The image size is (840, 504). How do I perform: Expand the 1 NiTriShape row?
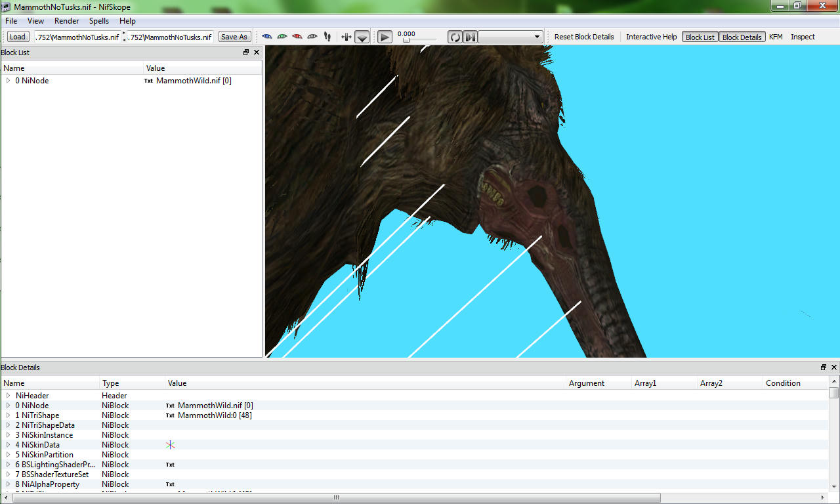[8, 415]
